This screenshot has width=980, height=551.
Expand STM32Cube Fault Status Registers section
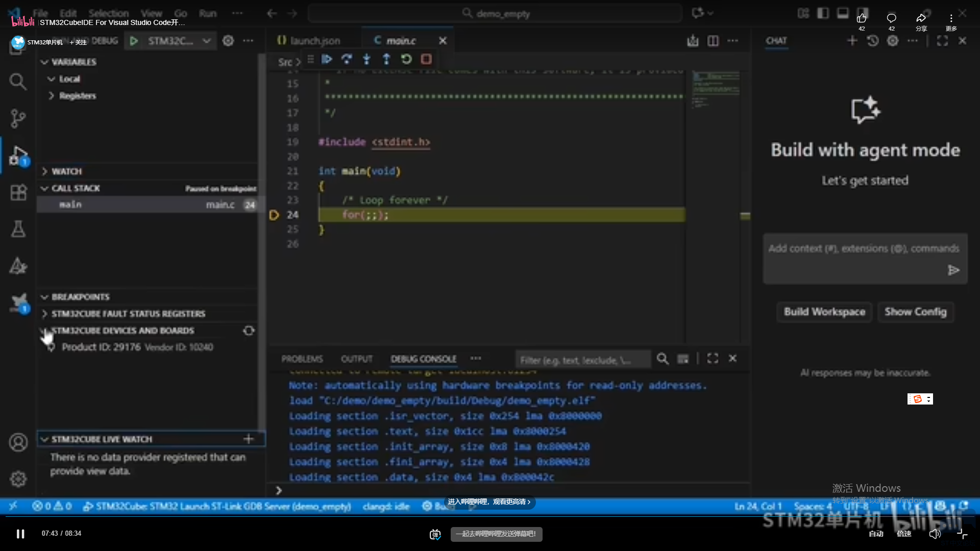[x=44, y=314]
